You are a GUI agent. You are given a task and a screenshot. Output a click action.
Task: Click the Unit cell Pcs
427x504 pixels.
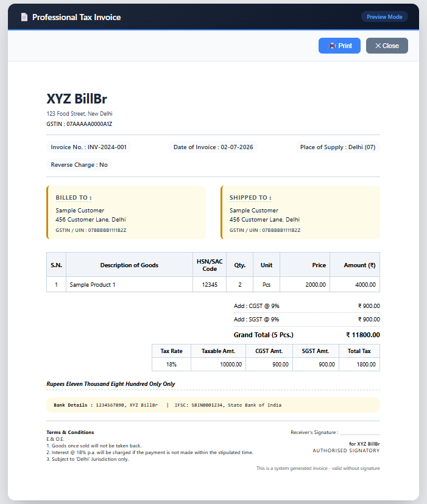point(266,285)
